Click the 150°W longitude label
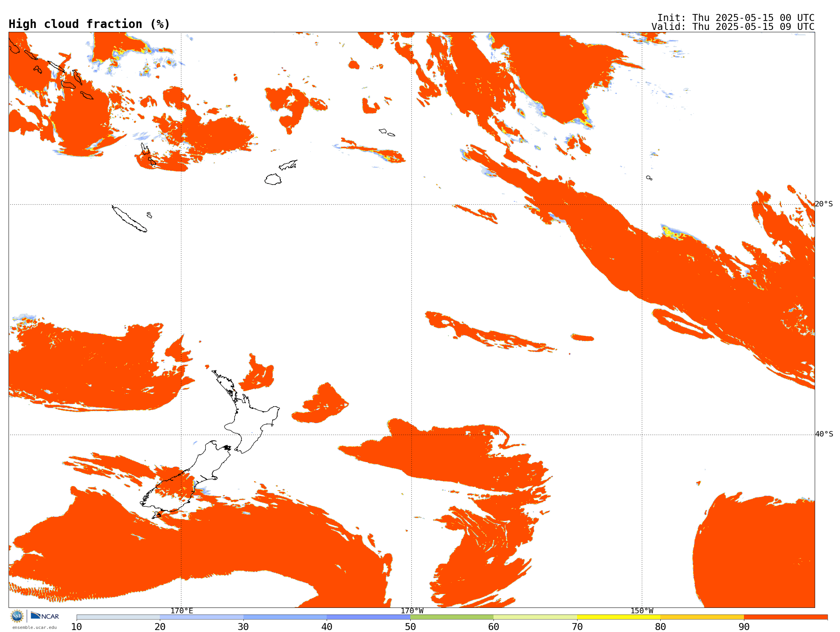The height and width of the screenshot is (632, 840). pos(642,611)
